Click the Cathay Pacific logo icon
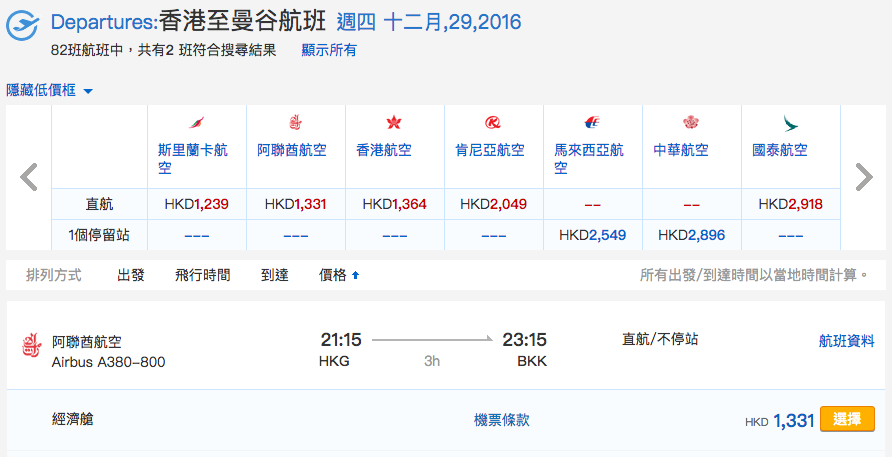Image resolution: width=892 pixels, height=457 pixels. pyautogui.click(x=790, y=123)
